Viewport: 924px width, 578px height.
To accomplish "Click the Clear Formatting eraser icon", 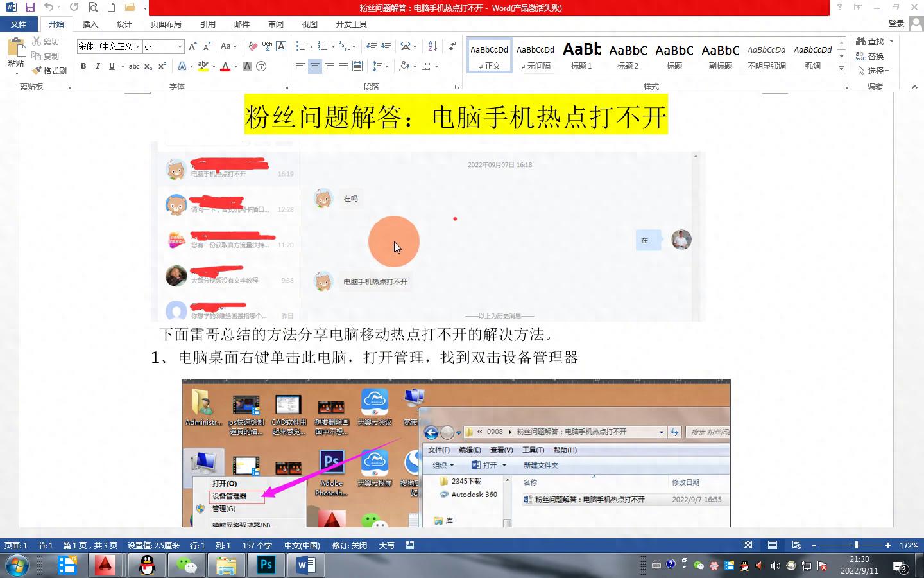I will tap(253, 46).
